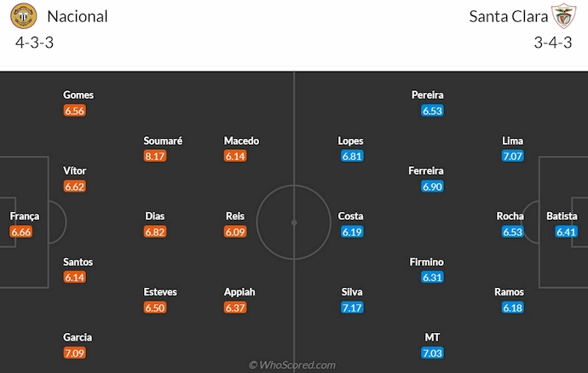Select Soumaré's 8.17 rating badge
This screenshot has height=373, width=588.
coord(155,157)
